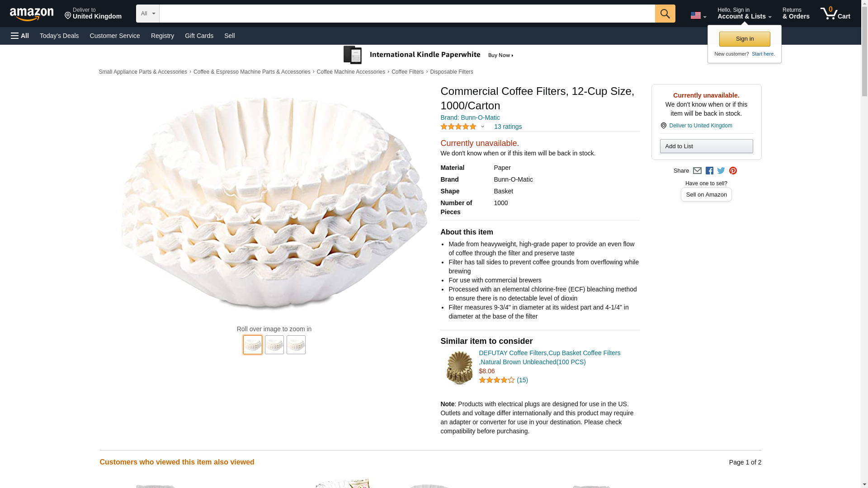Click the Add to List button
This screenshot has height=488, width=868.
pyautogui.click(x=706, y=146)
